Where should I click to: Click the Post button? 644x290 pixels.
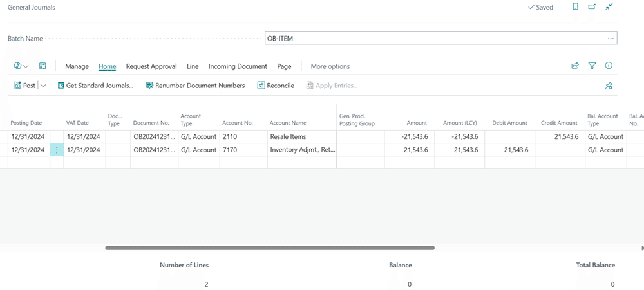24,86
